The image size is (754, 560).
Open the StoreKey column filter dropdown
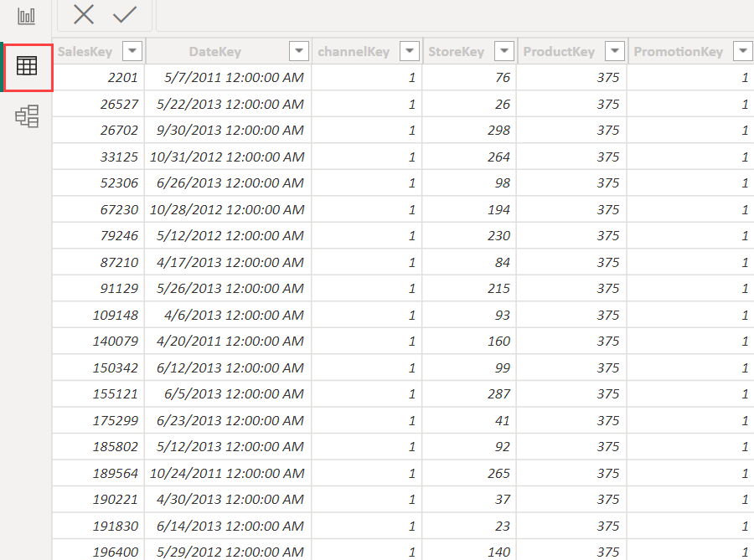pos(504,51)
